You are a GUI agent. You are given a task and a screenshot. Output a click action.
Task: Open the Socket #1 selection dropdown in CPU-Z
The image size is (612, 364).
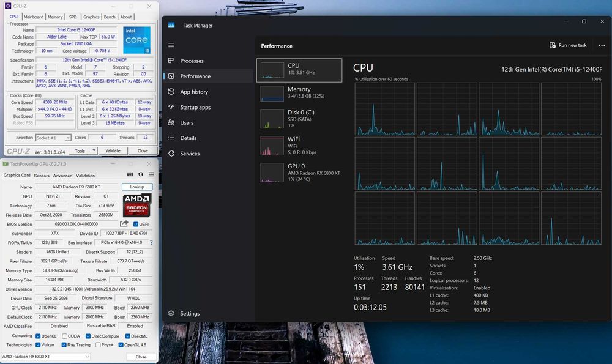coord(53,138)
